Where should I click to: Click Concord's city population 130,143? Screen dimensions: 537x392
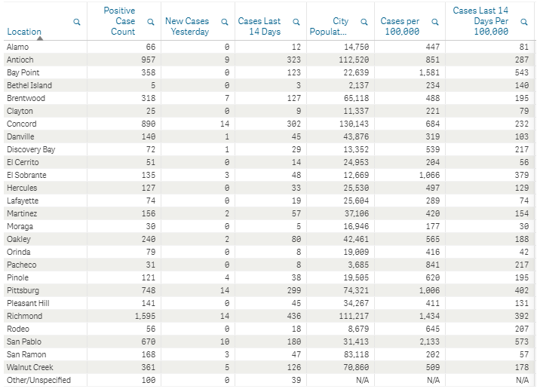click(354, 124)
